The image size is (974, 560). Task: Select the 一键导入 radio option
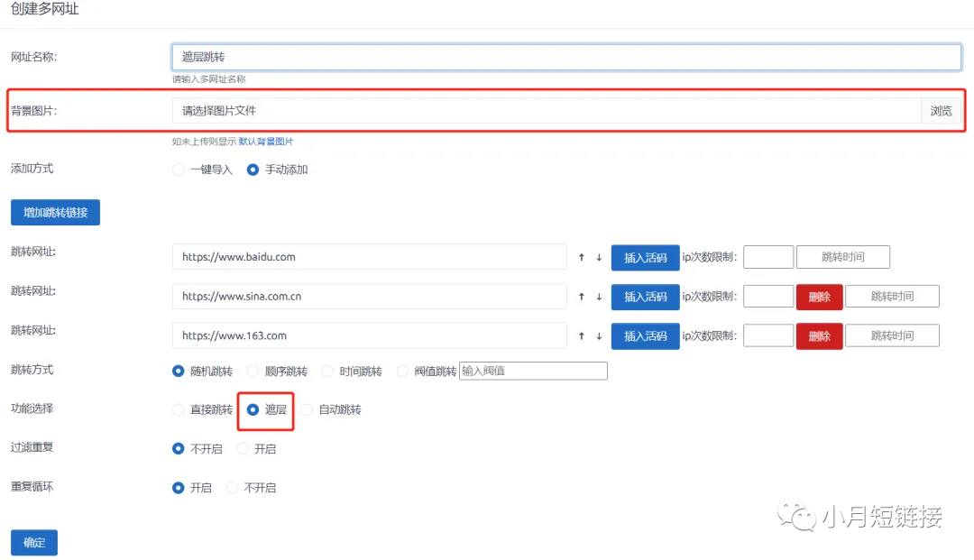tap(179, 170)
